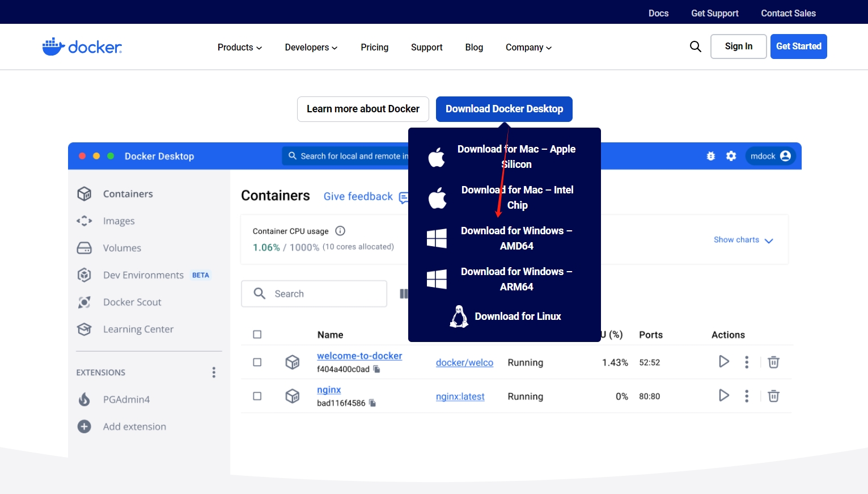Open the welcome-to-docker container link
This screenshot has width=868, height=494.
[359, 356]
